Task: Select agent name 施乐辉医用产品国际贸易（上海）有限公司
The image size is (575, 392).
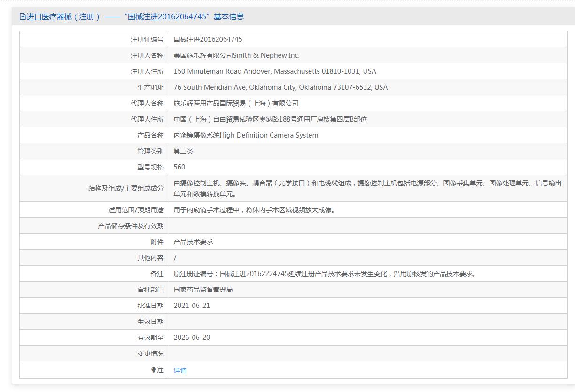Action: [x=236, y=103]
